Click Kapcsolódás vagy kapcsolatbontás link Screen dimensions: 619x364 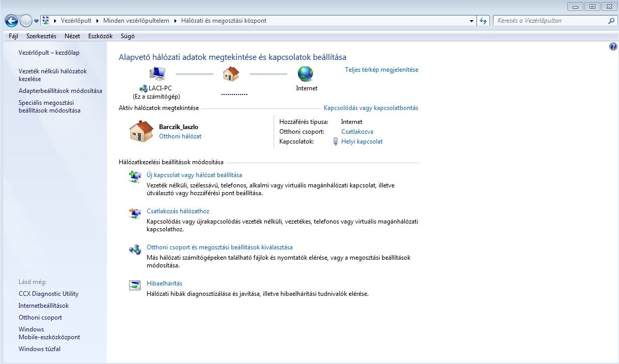(x=371, y=108)
